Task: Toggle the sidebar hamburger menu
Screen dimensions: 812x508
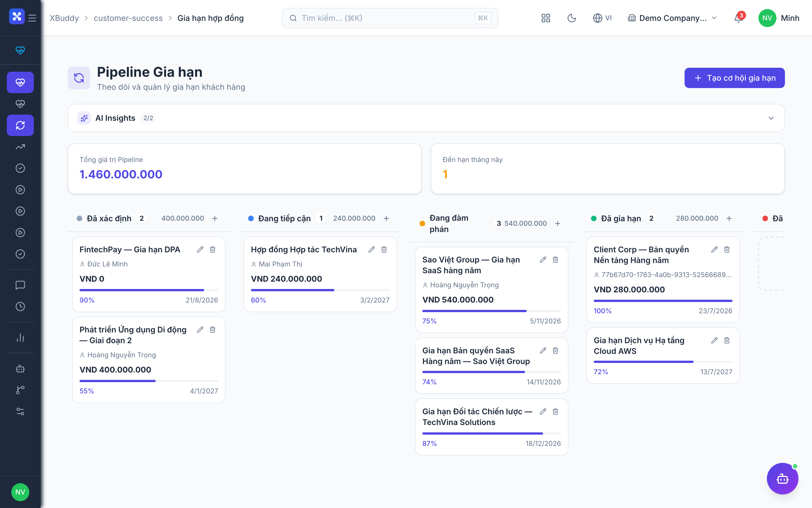Action: (32, 18)
